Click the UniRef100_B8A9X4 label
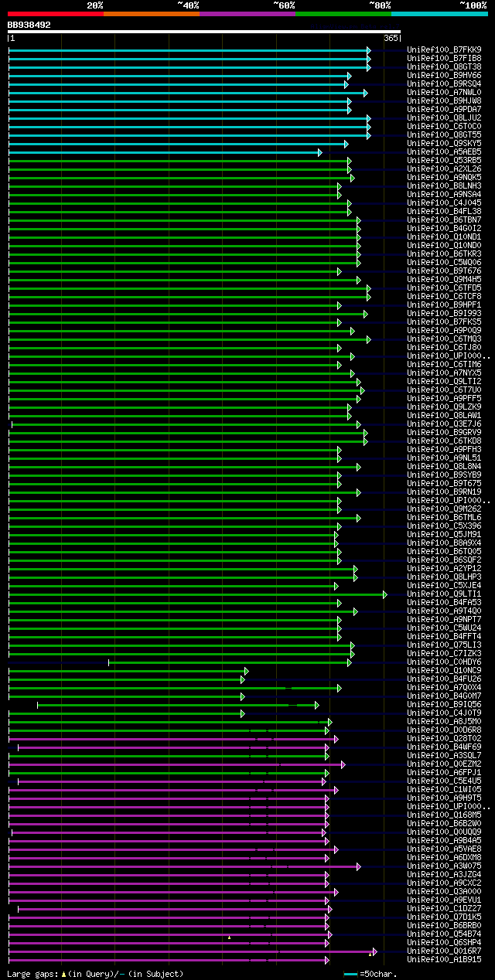 pos(444,543)
